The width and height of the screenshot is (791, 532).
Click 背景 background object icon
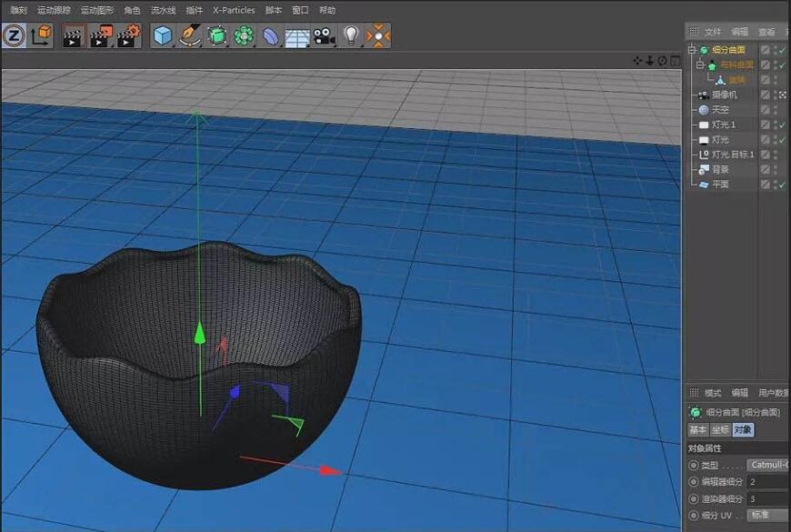click(703, 169)
